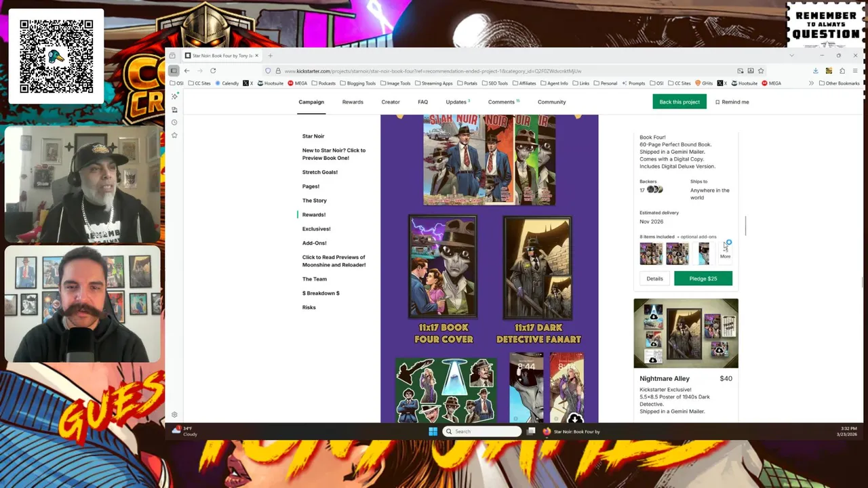Click the Details button
Image resolution: width=868 pixels, height=488 pixels.
point(654,279)
